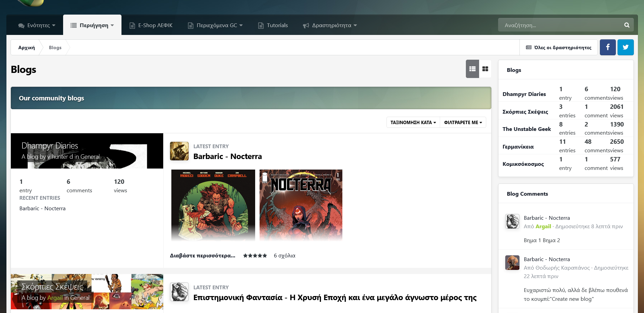This screenshot has width=644, height=313.
Task: Open Όλες οι δραστηριότητες button
Action: pos(559,47)
